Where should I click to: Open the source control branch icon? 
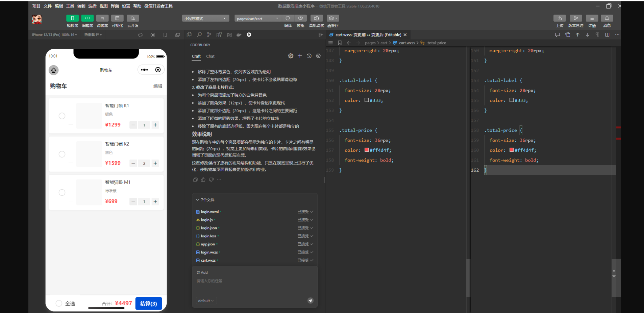click(x=209, y=35)
